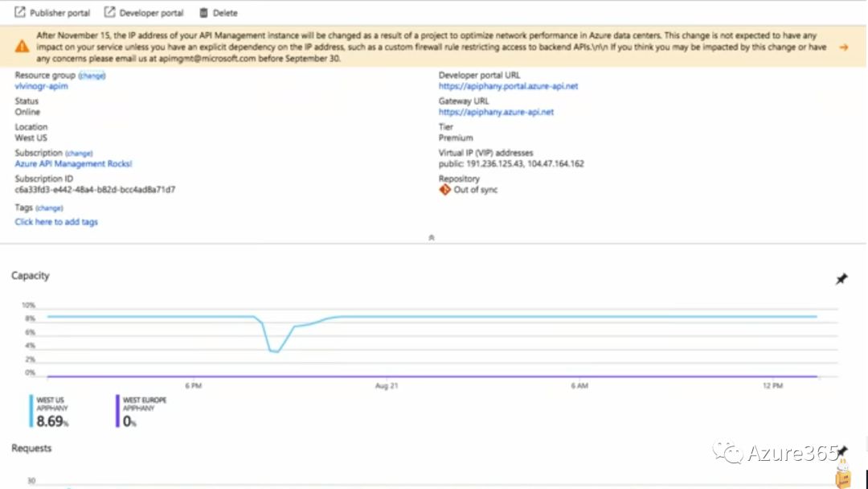Open Azure API Management Rocks! subscription
This screenshot has width=868, height=489.
tap(73, 164)
